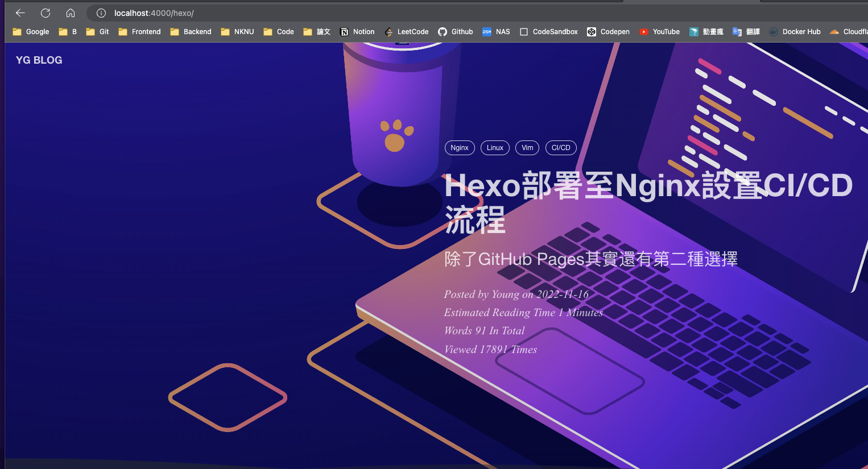Click inside the address bar
Viewport: 868px width, 469px height.
228,13
